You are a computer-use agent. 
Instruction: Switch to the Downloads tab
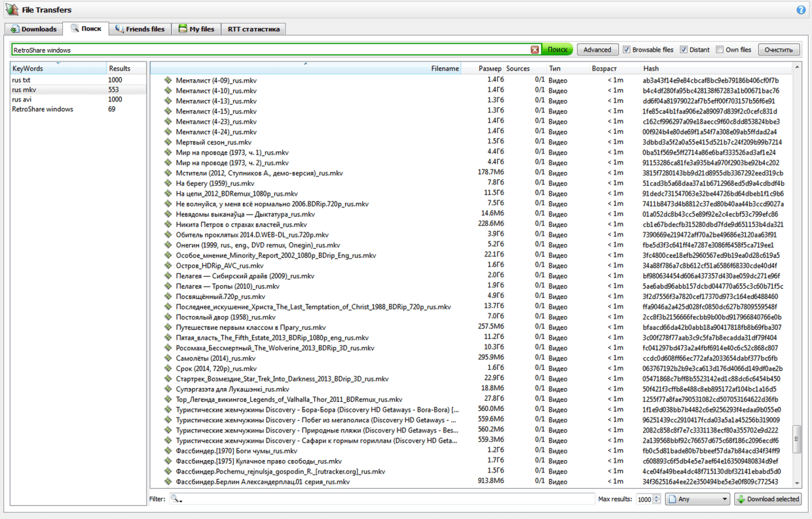coord(34,29)
